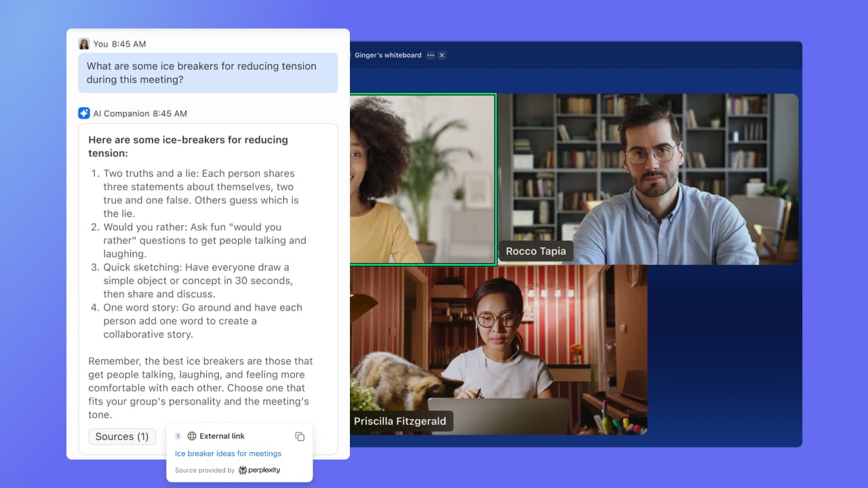Copy the external link using the copy icon
Image resolution: width=868 pixels, height=488 pixels.
pyautogui.click(x=300, y=436)
